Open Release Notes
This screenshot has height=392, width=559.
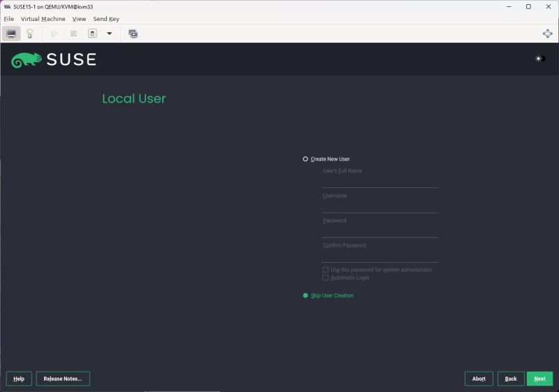point(63,379)
